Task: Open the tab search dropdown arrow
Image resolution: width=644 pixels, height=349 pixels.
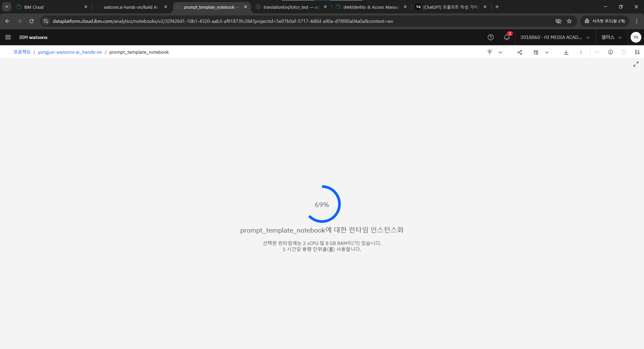Action: tap(7, 7)
